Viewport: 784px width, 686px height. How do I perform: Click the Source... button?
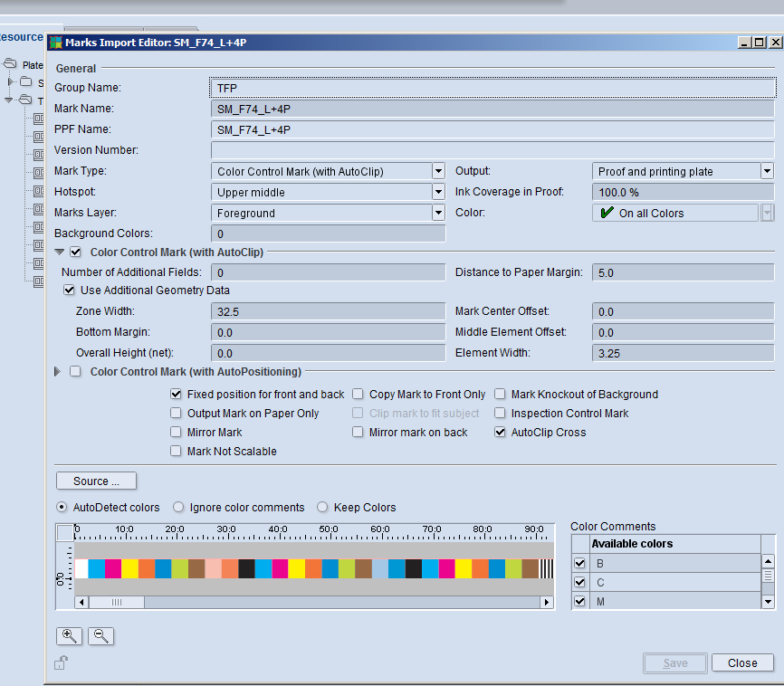[96, 481]
